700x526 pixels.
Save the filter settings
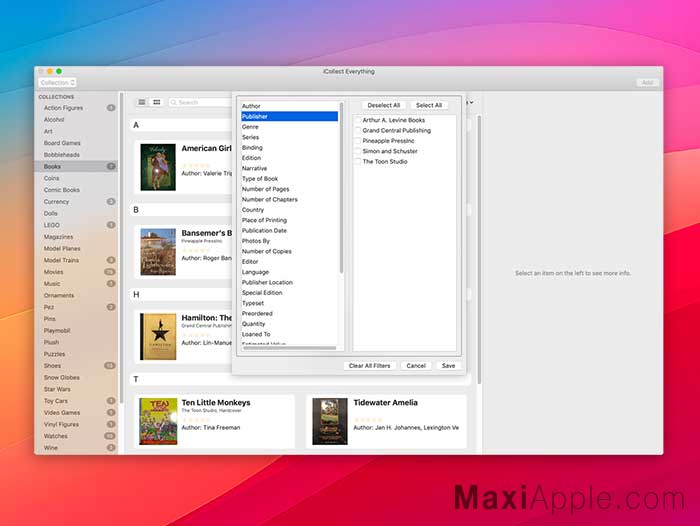pyautogui.click(x=448, y=366)
